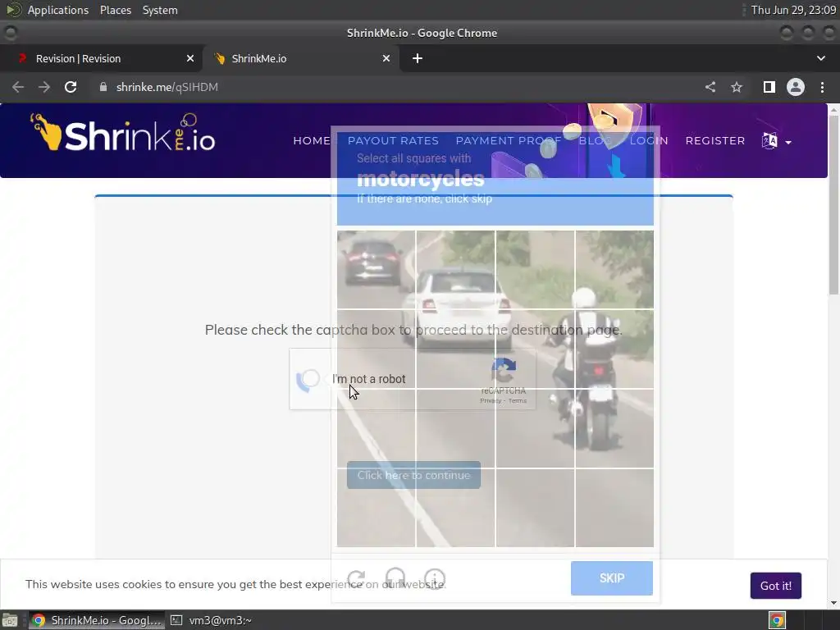The image size is (840, 630).
Task: Select captcha tile with rider's torso
Action: (x=614, y=349)
